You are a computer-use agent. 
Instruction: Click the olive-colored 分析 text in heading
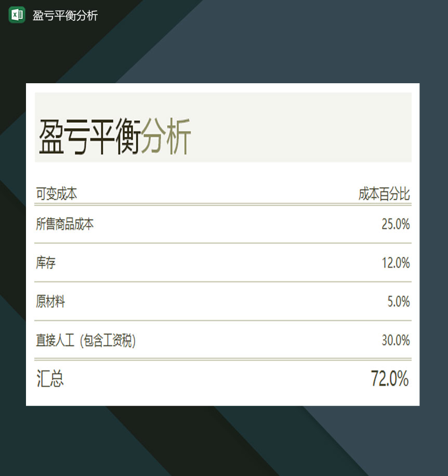tap(166, 136)
